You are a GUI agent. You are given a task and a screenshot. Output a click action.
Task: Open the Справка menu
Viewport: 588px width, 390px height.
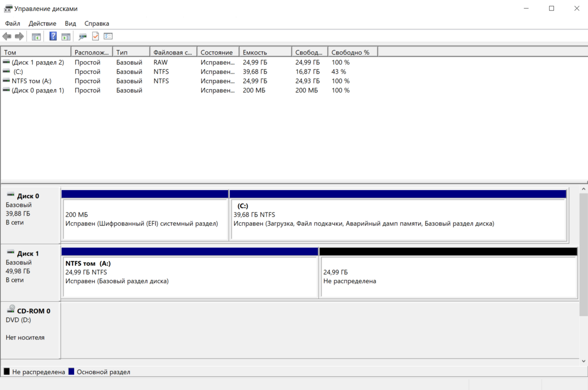pyautogui.click(x=96, y=23)
